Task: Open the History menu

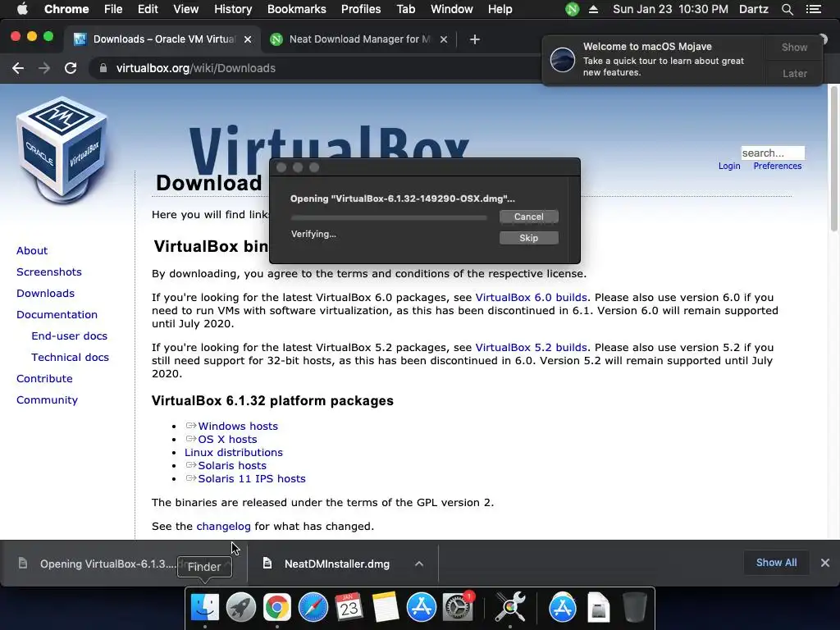Action: tap(233, 9)
